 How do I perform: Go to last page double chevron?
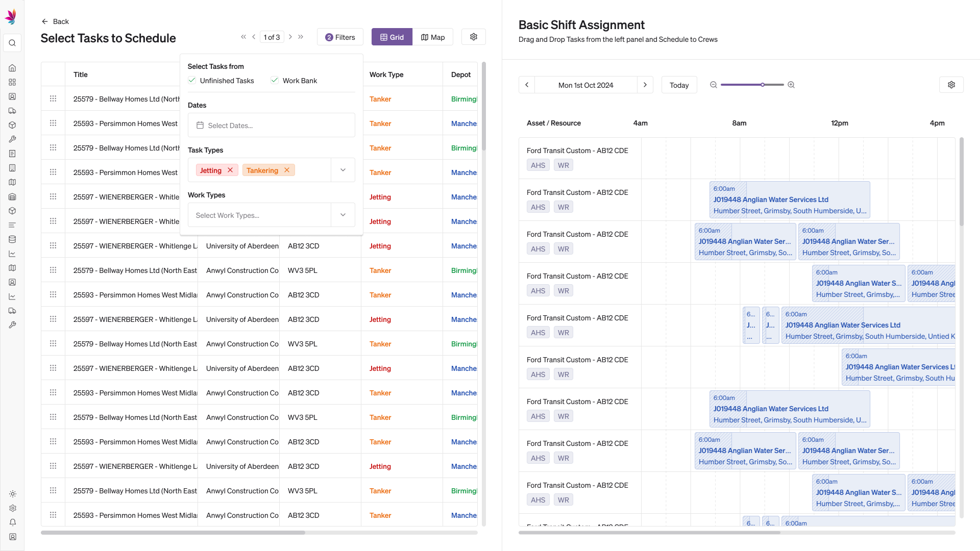point(301,37)
